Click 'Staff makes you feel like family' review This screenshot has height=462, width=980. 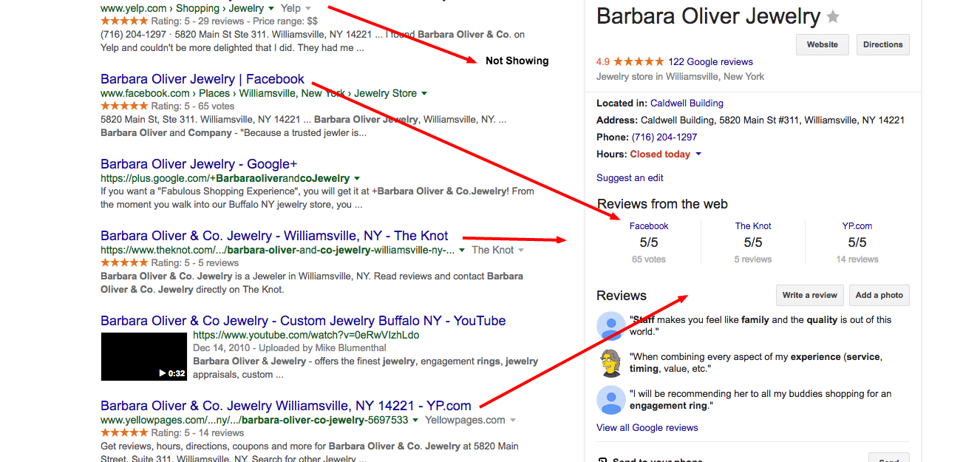pos(760,326)
